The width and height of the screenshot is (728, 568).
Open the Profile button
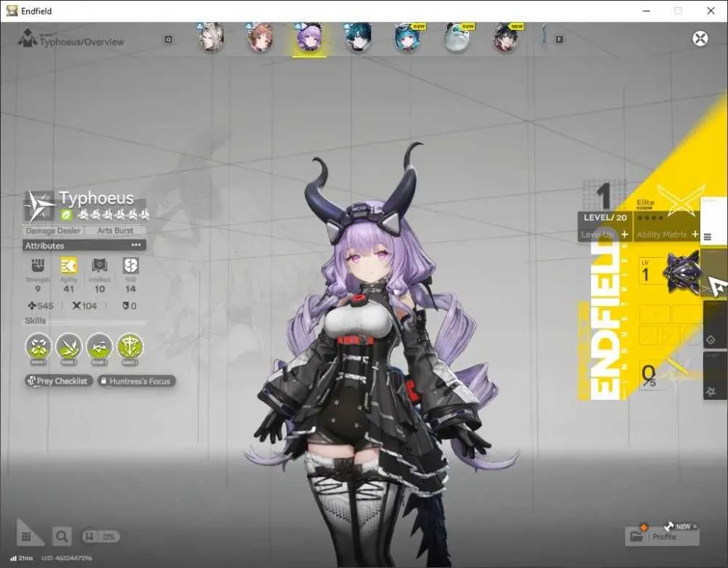pos(662,537)
